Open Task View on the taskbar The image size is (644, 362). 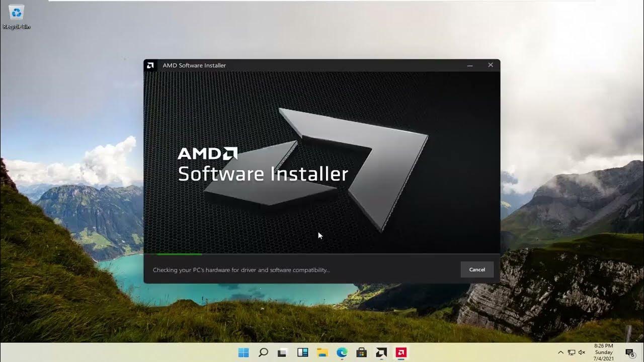[x=283, y=352]
